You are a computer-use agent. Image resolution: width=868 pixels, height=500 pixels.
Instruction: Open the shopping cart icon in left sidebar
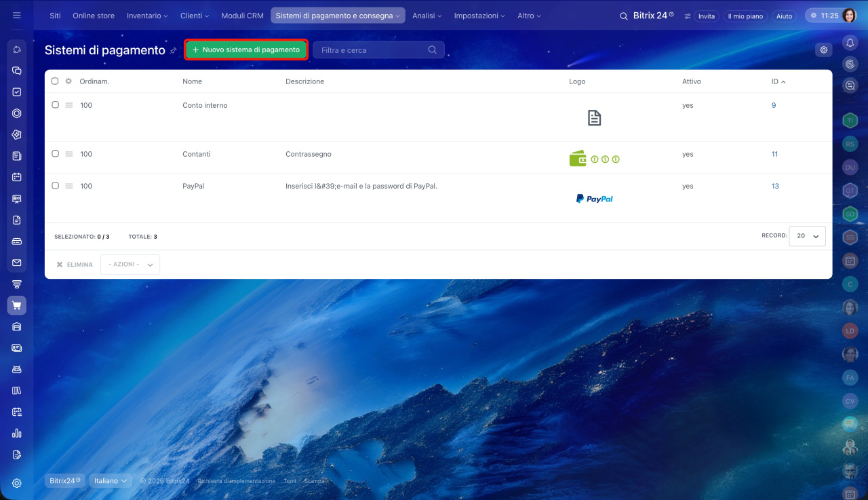coord(17,305)
